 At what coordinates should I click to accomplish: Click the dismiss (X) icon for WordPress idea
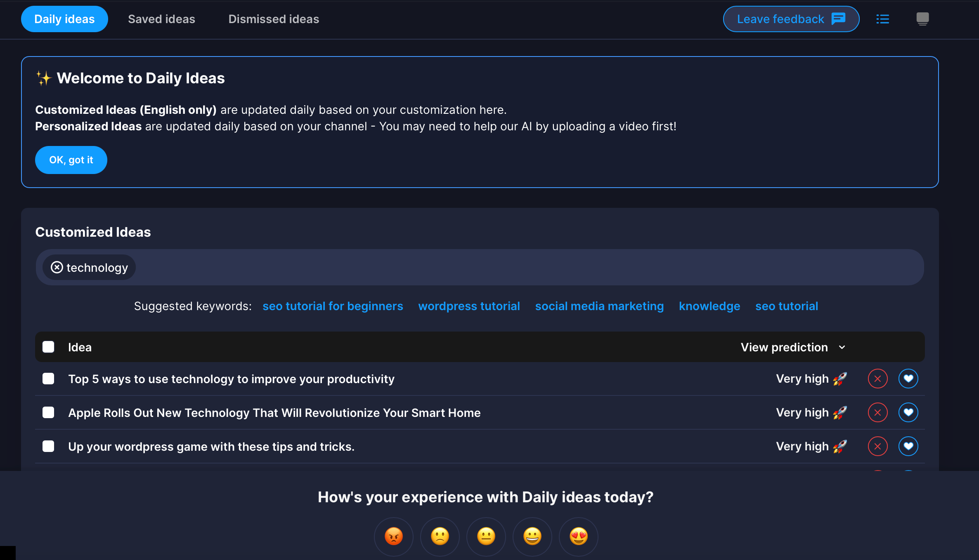(878, 446)
